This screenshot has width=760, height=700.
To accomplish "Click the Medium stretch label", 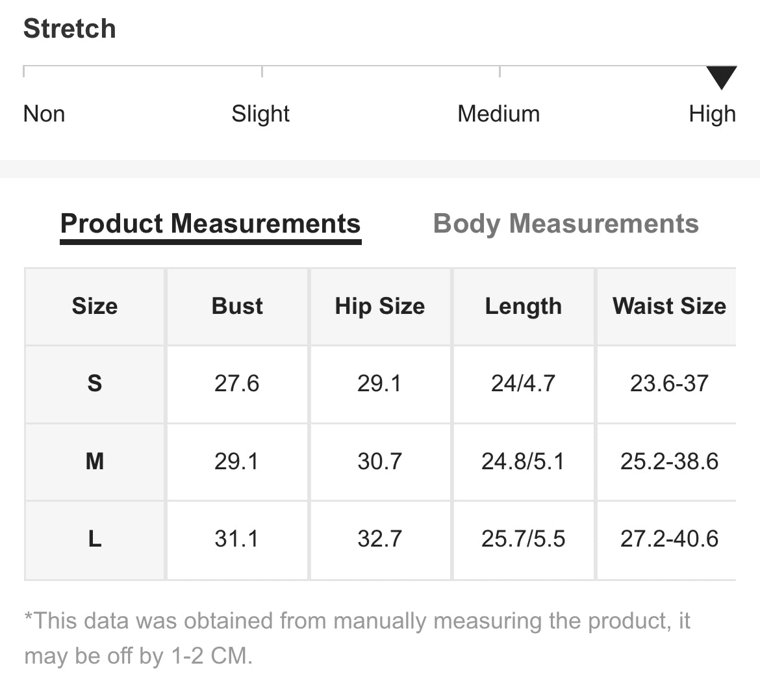I will 498,114.
